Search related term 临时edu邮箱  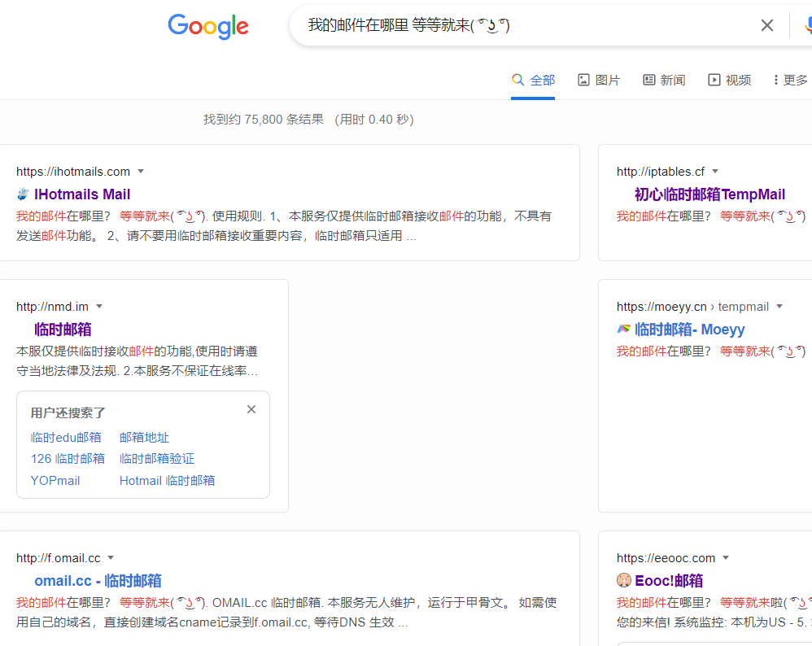click(x=66, y=438)
